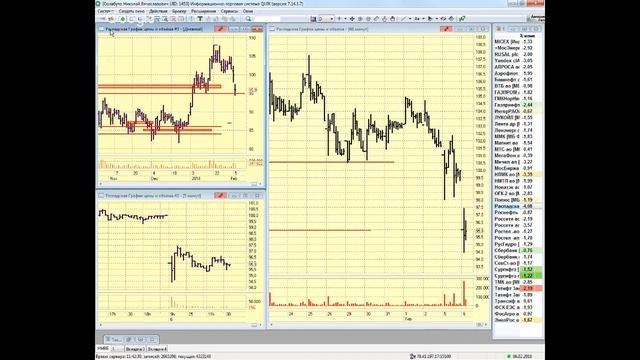This screenshot has width=640, height=360.
Task: Select the crosshair cursor tool
Action: click(339, 19)
